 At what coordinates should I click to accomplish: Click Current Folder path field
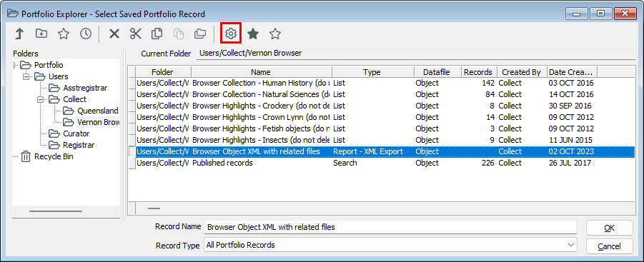(x=416, y=54)
